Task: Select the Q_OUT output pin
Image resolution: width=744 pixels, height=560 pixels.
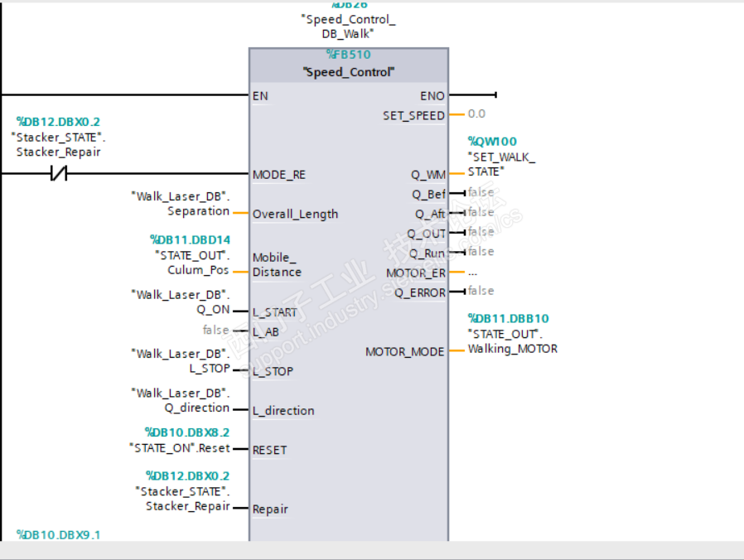Action: [427, 234]
